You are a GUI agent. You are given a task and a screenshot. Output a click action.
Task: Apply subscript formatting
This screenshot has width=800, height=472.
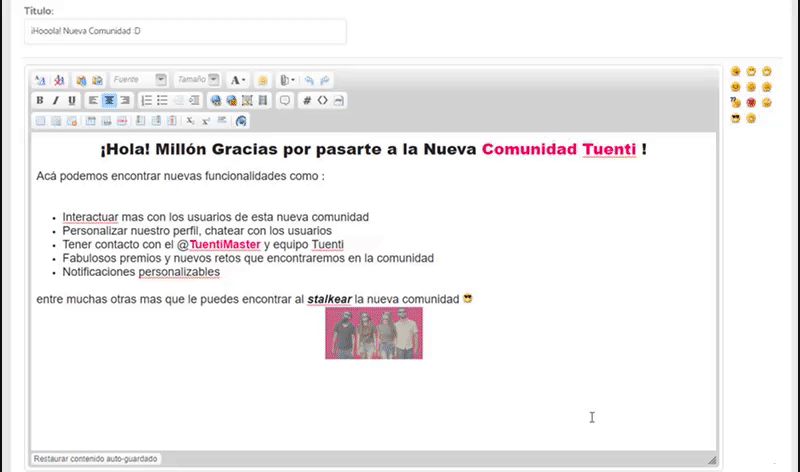pos(190,121)
